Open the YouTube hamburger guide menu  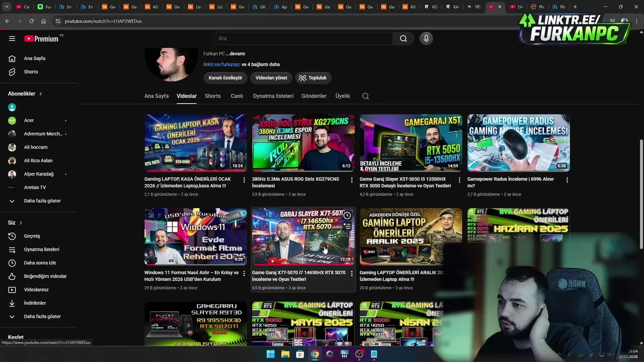pyautogui.click(x=12, y=39)
